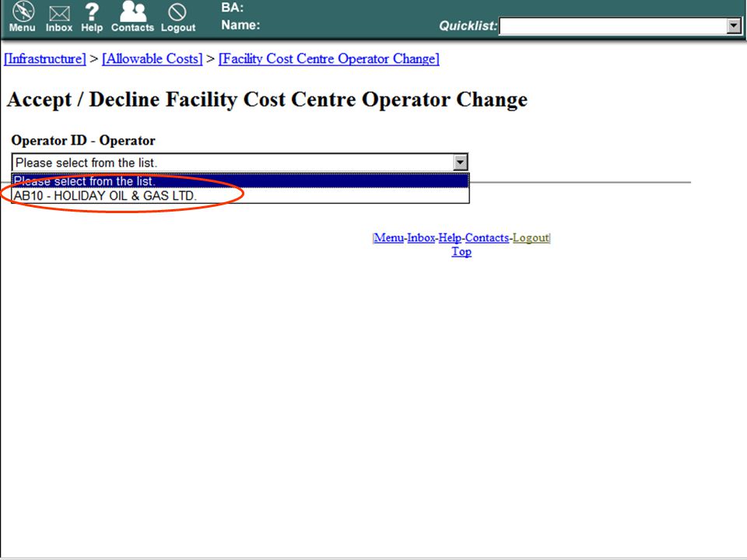
Task: Select AB10 - HOLIDAY OIL & GAS LTD.
Action: coord(240,196)
